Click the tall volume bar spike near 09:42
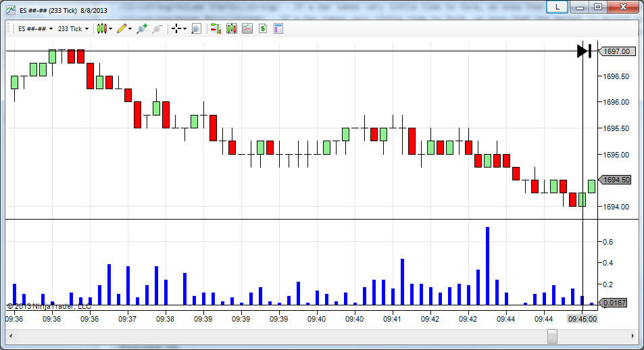 (487, 266)
